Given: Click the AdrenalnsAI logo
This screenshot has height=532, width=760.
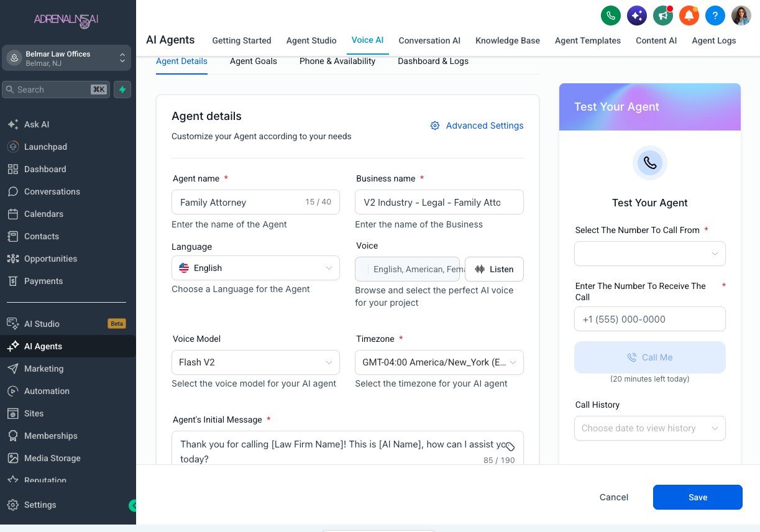Looking at the screenshot, I should tap(66, 21).
